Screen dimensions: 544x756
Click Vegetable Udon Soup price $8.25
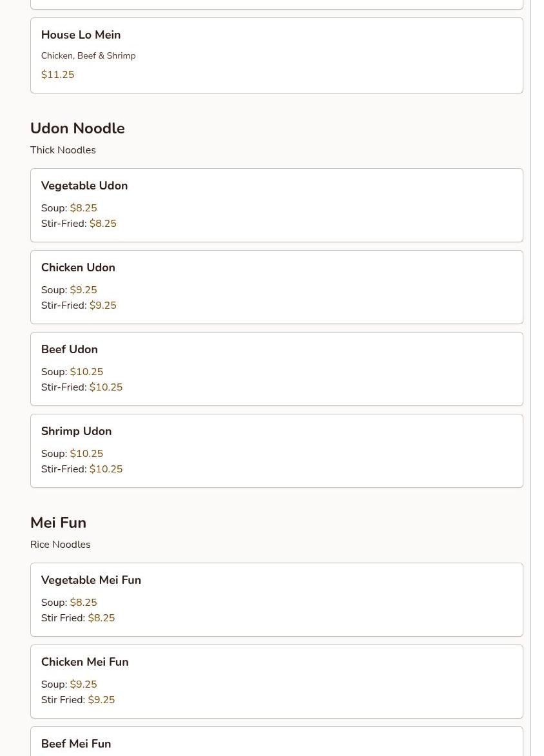click(x=83, y=208)
